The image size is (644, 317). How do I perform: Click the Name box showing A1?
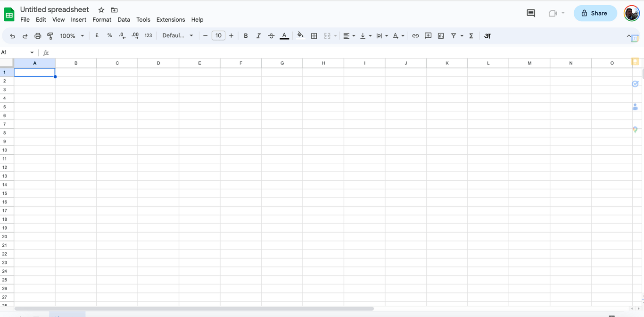[x=14, y=52]
